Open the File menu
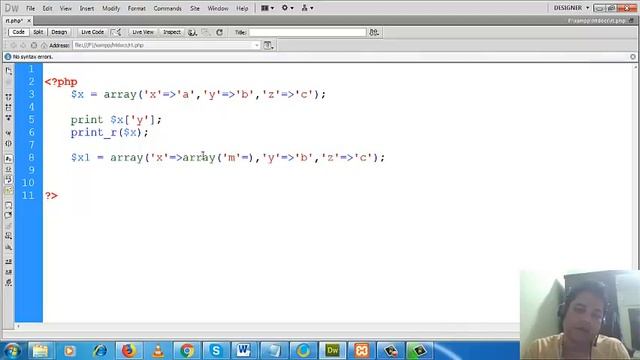Screen dimensions: 640x360 tap(30, 8)
